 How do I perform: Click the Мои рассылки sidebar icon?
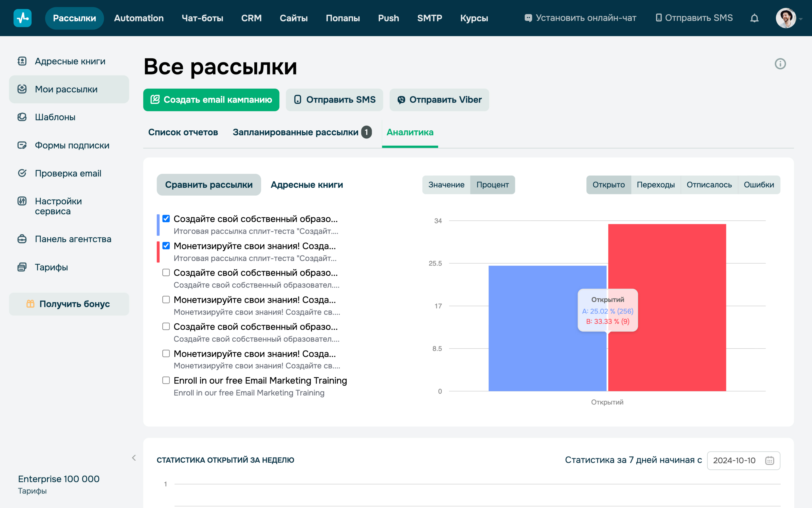pyautogui.click(x=22, y=89)
